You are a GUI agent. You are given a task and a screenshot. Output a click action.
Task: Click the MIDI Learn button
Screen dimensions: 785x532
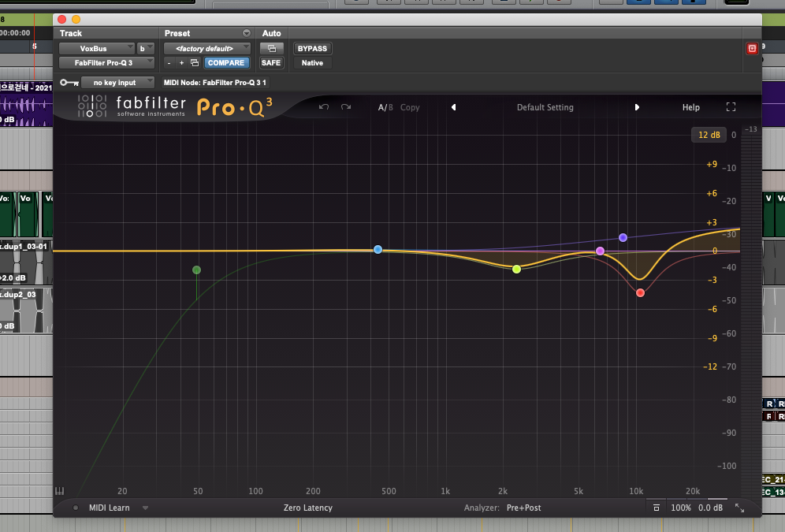[x=109, y=508]
